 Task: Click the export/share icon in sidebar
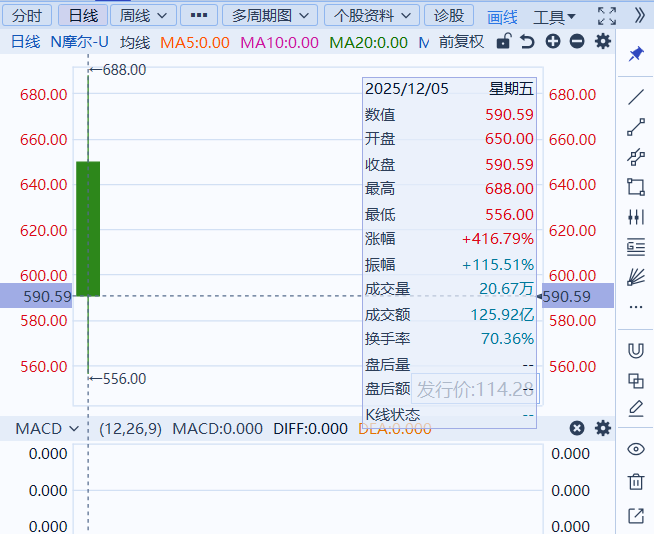635,516
